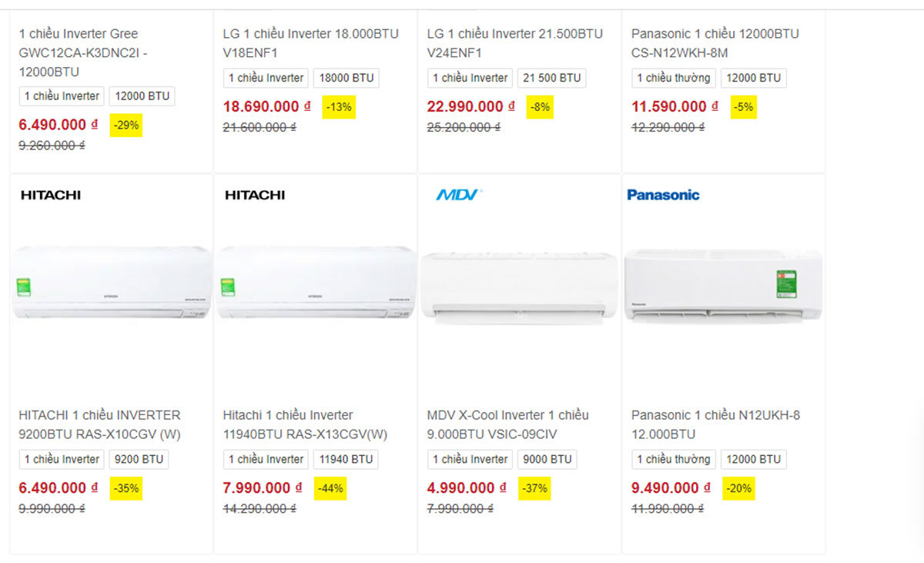924x563 pixels.
Task: Click the 1 chiều thường tag on Panasonic N12UKH-8
Action: point(674,459)
